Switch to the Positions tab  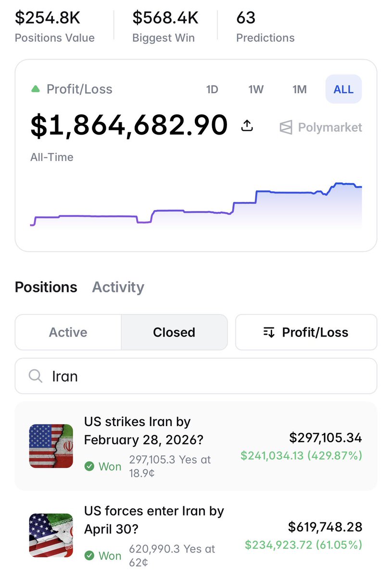click(46, 287)
